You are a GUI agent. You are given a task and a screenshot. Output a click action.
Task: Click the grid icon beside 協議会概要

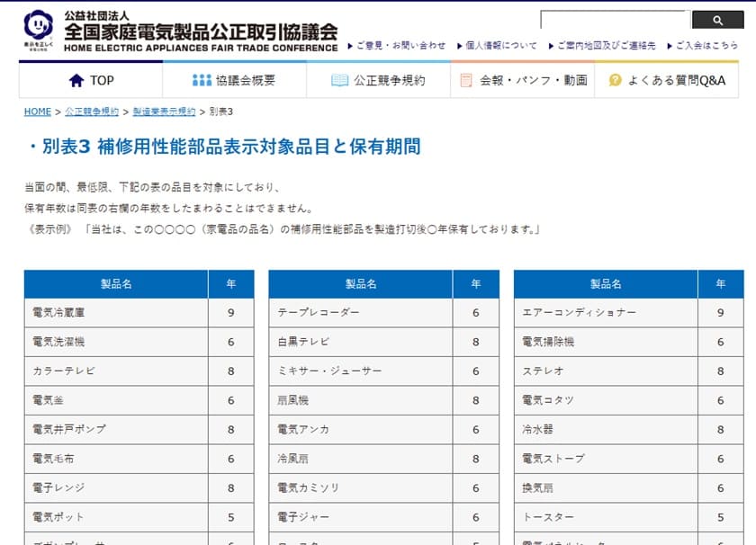click(x=202, y=80)
